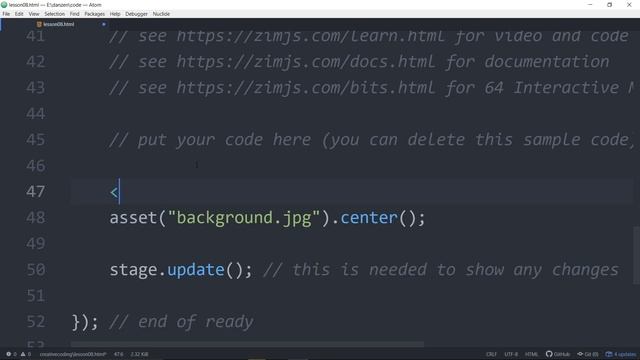640x360 pixels.
Task: Open the Debugger menu
Action: [x=136, y=14]
